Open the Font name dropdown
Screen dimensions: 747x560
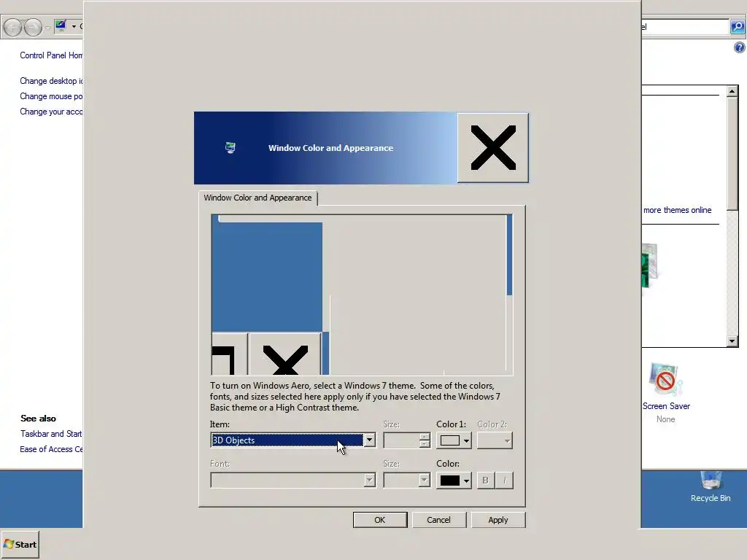click(293, 480)
